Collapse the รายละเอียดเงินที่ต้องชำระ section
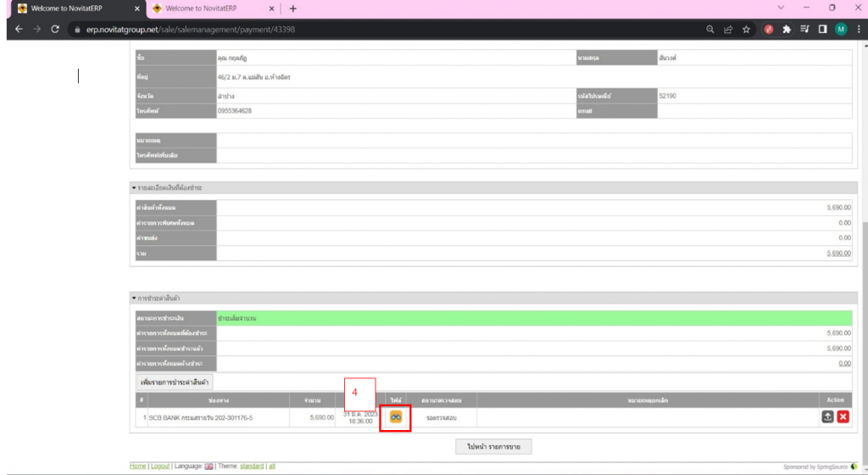The width and height of the screenshot is (868, 475). tap(134, 187)
